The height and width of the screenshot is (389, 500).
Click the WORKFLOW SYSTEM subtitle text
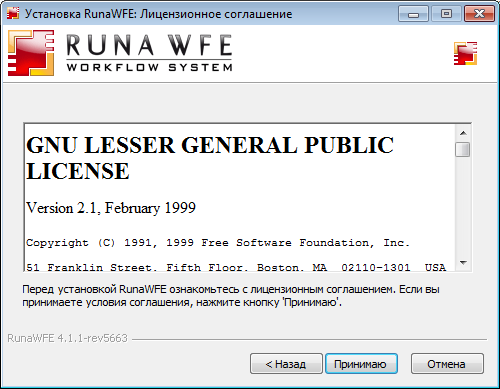149,67
